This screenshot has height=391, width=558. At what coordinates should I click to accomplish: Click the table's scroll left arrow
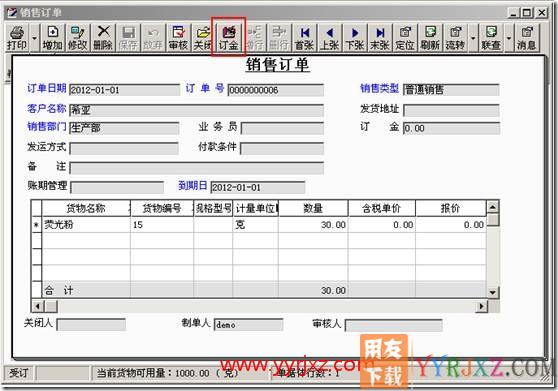[x=37, y=306]
